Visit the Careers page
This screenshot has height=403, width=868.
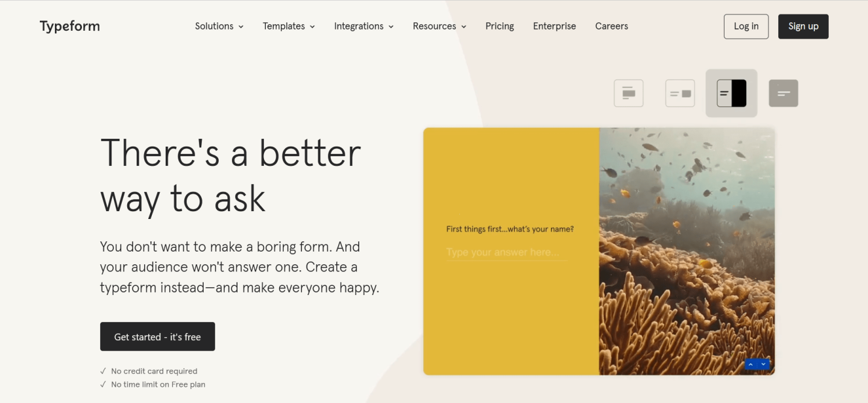point(611,27)
